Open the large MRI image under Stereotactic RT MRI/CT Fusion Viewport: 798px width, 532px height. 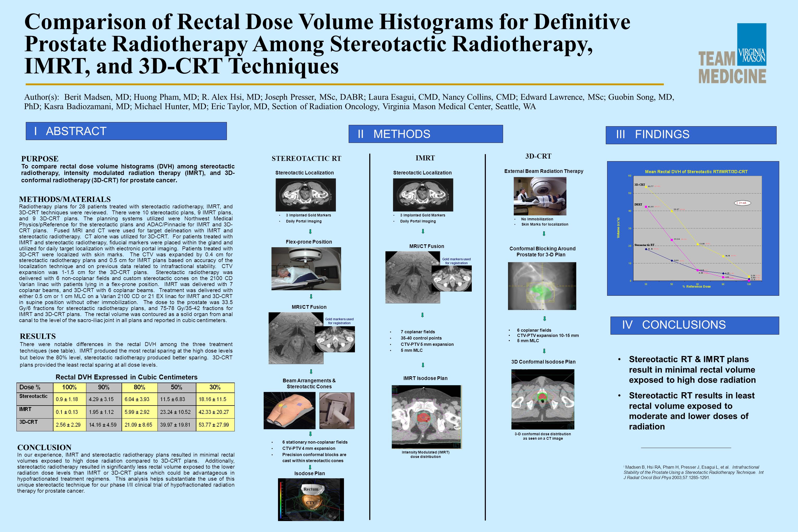pyautogui.click(x=296, y=338)
